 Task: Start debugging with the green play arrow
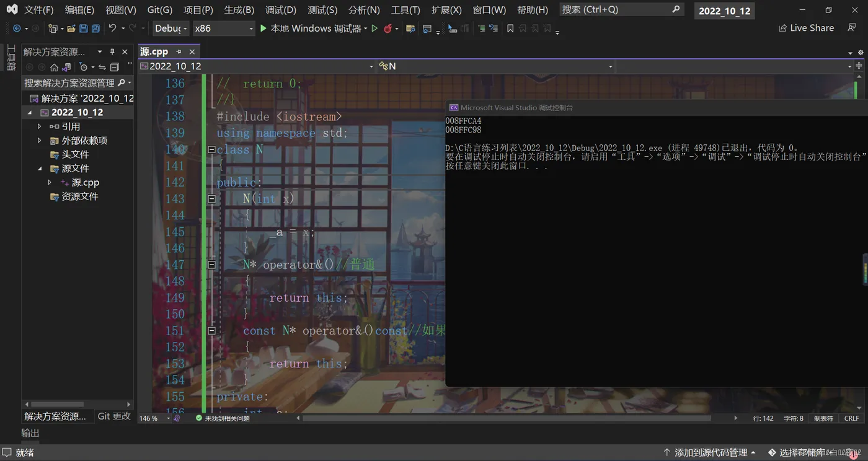263,29
